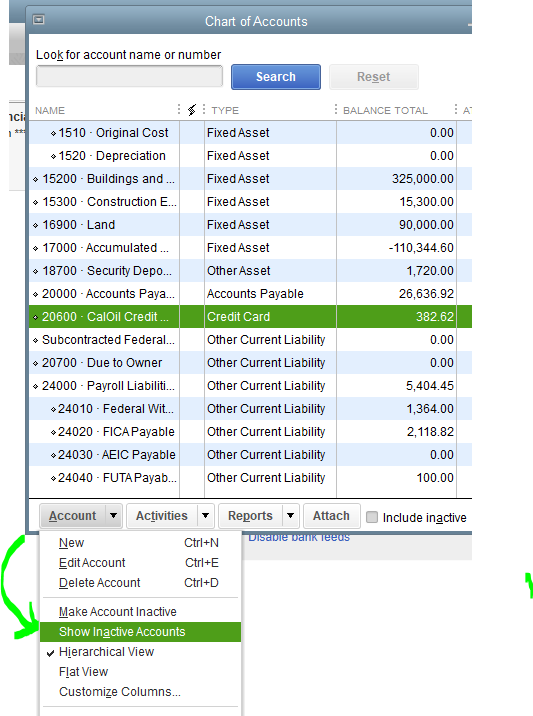Switch to Flat View
This screenshot has width=533, height=716.
tap(83, 672)
